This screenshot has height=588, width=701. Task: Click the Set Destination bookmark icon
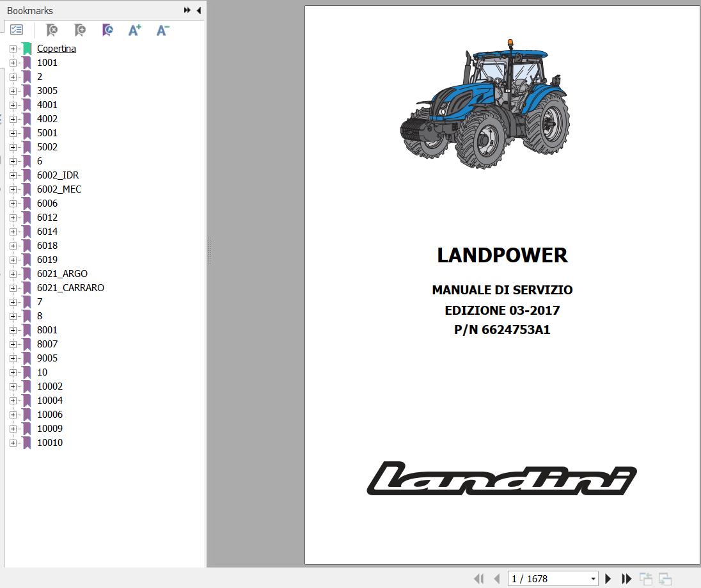(107, 30)
